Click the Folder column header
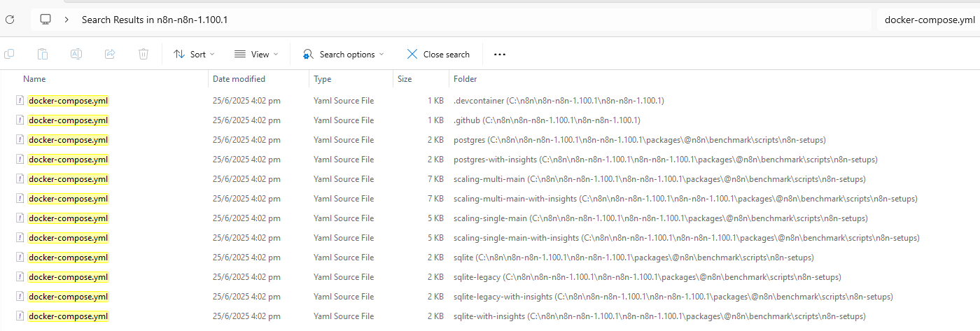Image resolution: width=980 pixels, height=331 pixels. coord(465,79)
